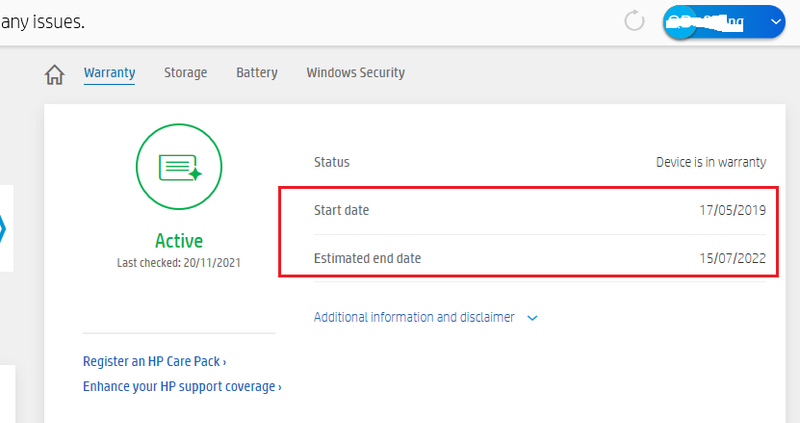Click the Last checked date text

pyautogui.click(x=179, y=262)
